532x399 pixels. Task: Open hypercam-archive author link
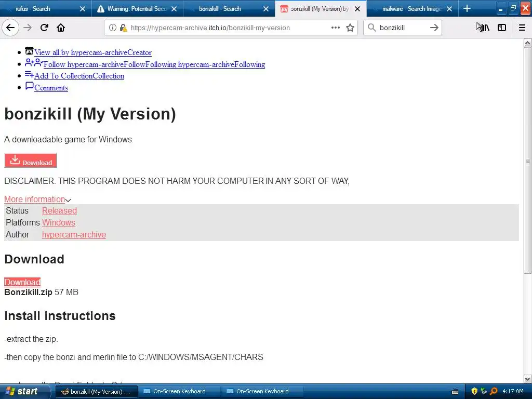click(74, 234)
